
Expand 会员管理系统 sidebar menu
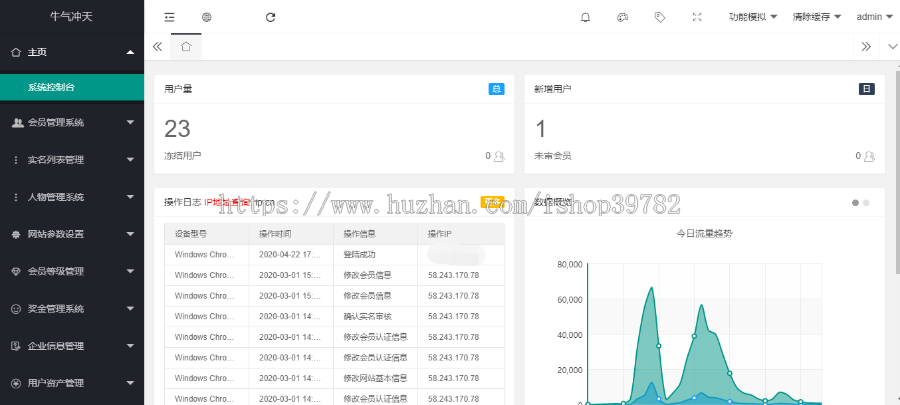[x=72, y=123]
